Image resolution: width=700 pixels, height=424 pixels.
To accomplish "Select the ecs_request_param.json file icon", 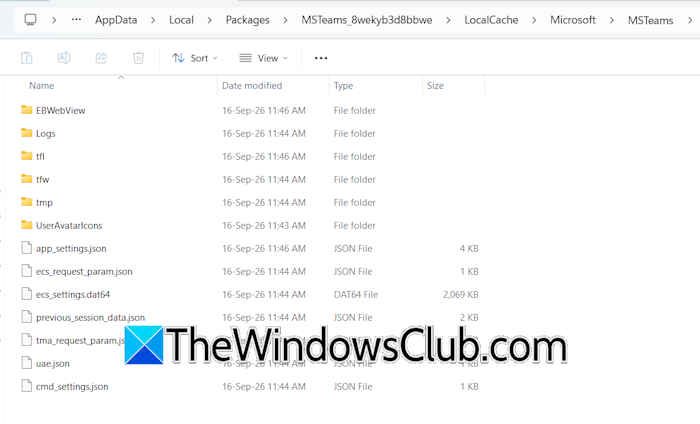I will [27, 271].
